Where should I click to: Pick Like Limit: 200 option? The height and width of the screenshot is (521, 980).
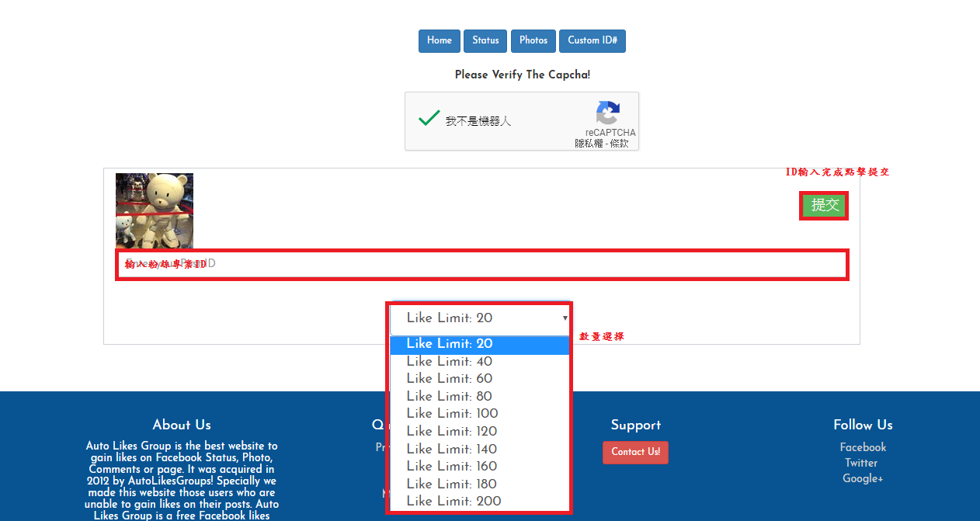454,501
